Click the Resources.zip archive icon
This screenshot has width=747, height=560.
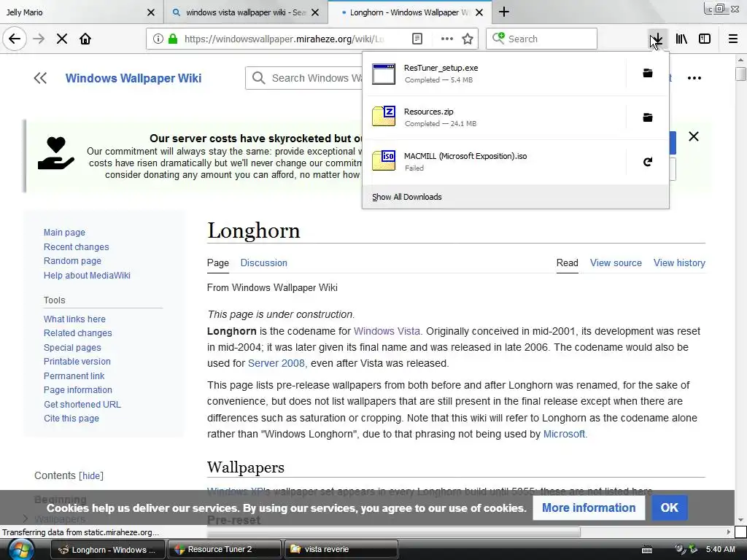(x=384, y=116)
